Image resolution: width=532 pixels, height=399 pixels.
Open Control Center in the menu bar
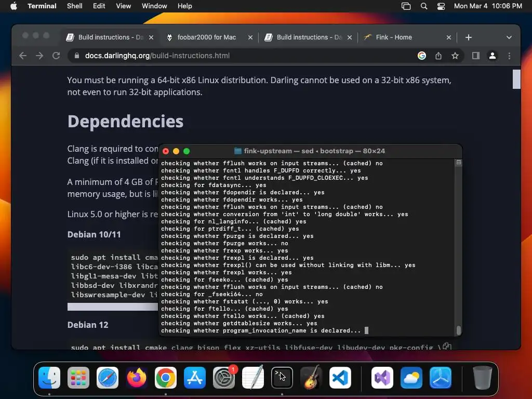coord(441,6)
